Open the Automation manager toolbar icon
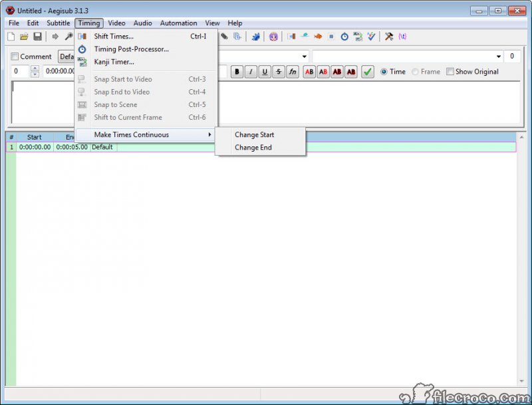The image size is (532, 405). point(255,37)
